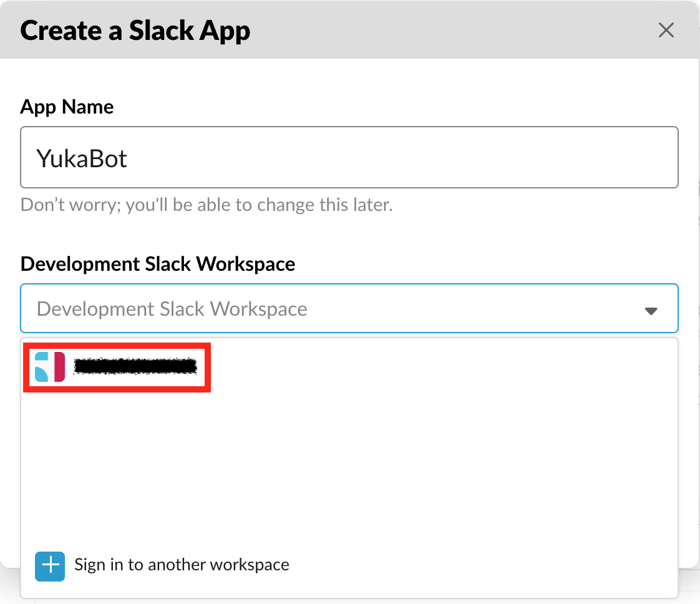Viewport: 700px width, 604px height.
Task: Select Sign in to another workspace
Action: coord(182,565)
